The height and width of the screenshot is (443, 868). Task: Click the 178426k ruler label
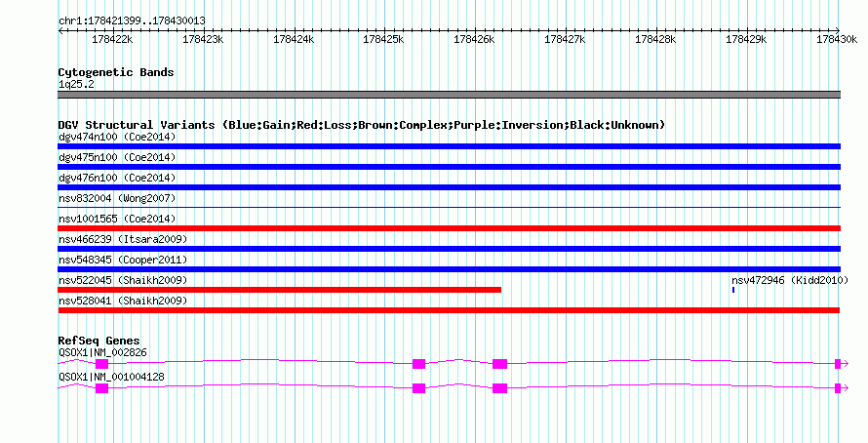tap(474, 39)
